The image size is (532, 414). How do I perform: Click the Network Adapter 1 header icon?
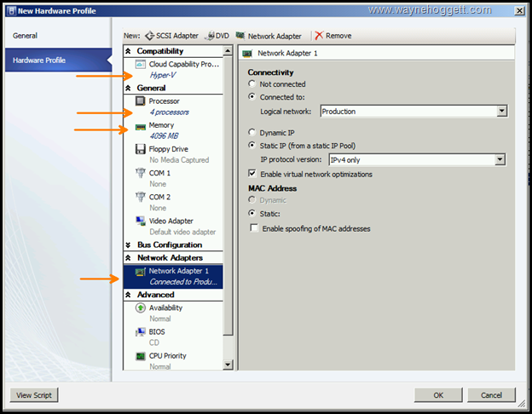pyautogui.click(x=247, y=53)
